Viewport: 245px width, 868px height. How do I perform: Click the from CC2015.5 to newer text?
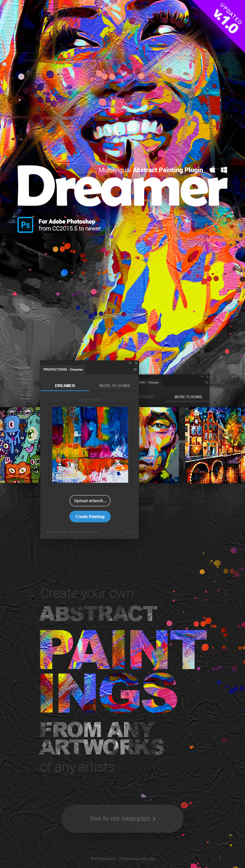[x=70, y=228]
